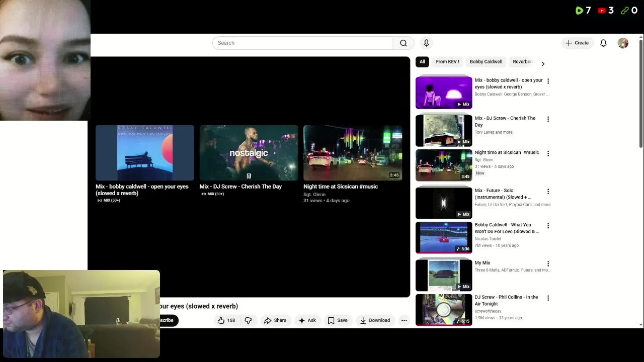This screenshot has width=644, height=362.
Task: Open sidebar purple bobby caldwell mix thumbnail
Action: 444,93
